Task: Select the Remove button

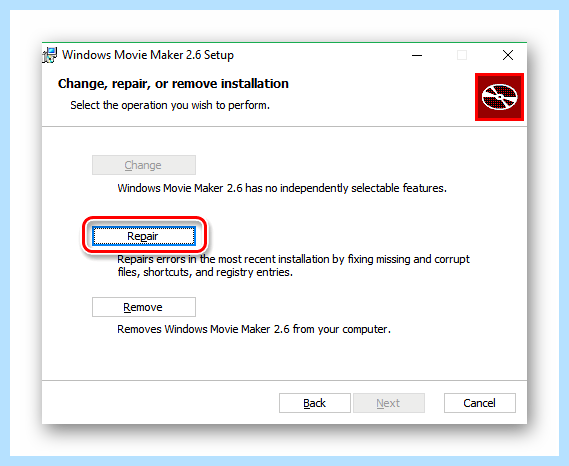Action: 144,307
